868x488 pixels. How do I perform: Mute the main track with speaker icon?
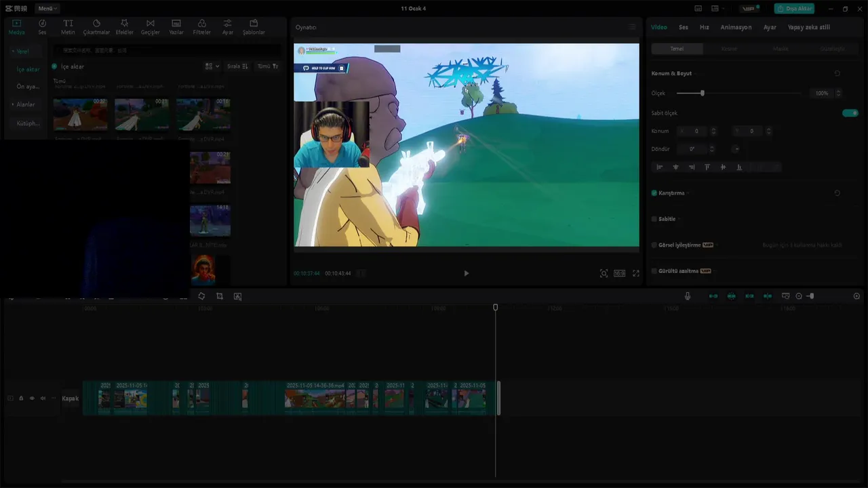pos(43,399)
